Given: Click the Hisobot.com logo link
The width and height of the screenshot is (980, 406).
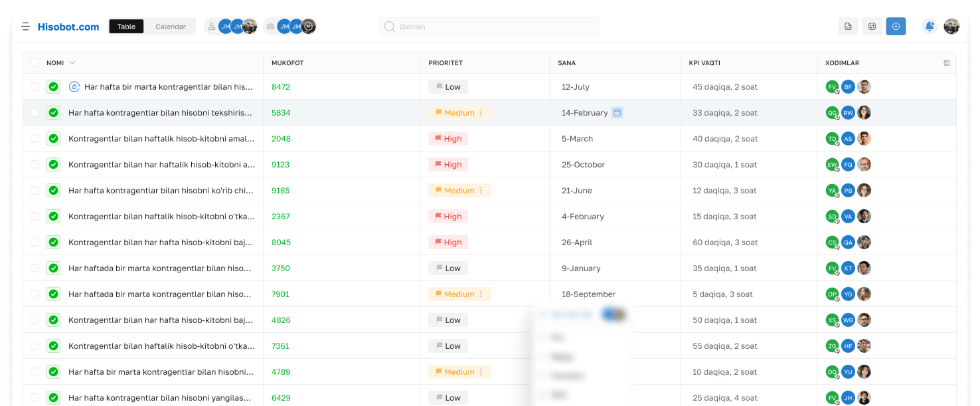Looking at the screenshot, I should (68, 27).
